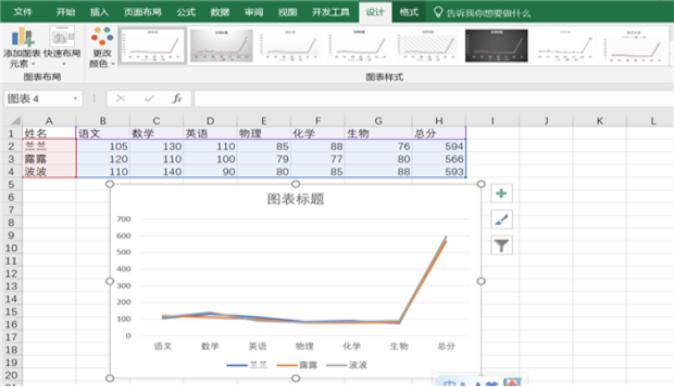This screenshot has height=387, width=674.
Task: Switch to the 开发工具 ribbon tab
Action: pos(331,12)
